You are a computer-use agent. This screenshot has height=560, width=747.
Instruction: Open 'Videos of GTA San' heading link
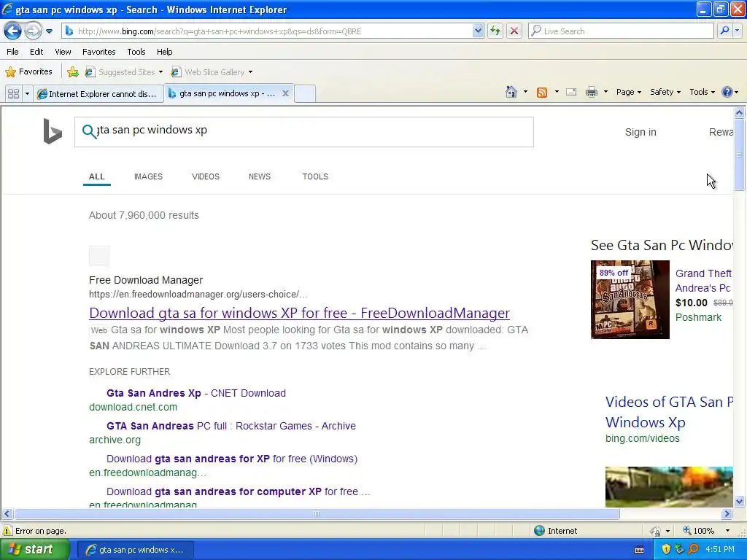pos(669,412)
